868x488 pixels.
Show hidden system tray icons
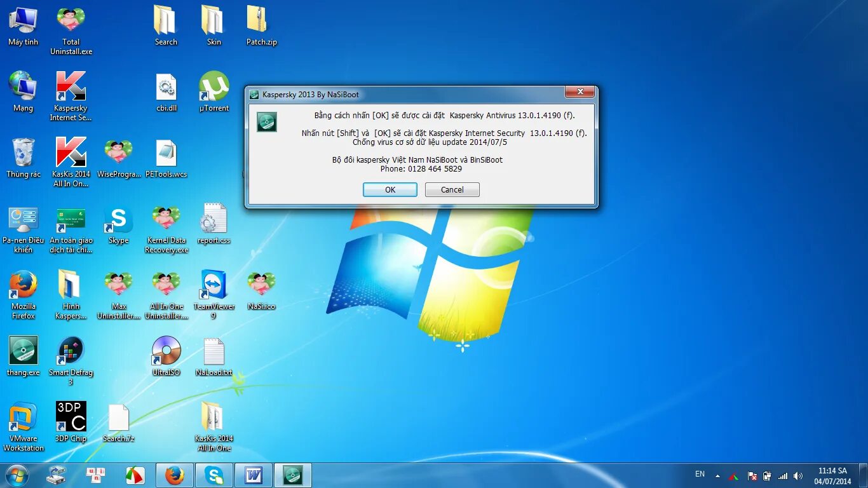pyautogui.click(x=717, y=475)
